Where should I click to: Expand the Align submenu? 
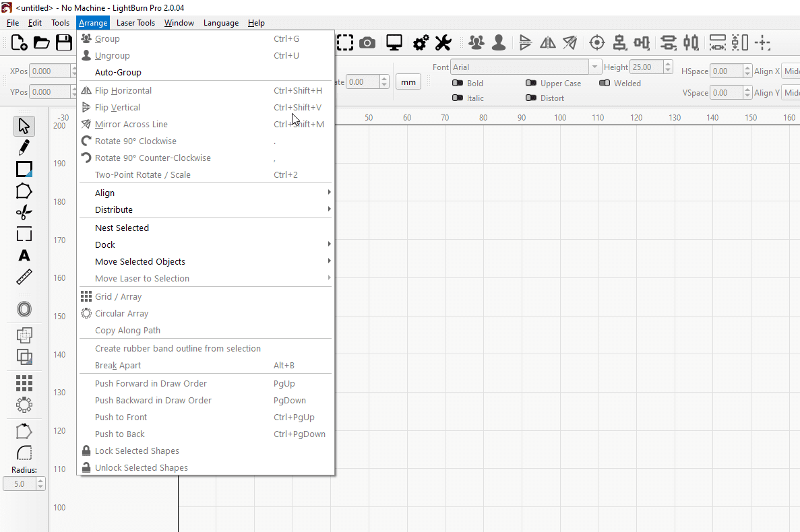click(x=206, y=193)
